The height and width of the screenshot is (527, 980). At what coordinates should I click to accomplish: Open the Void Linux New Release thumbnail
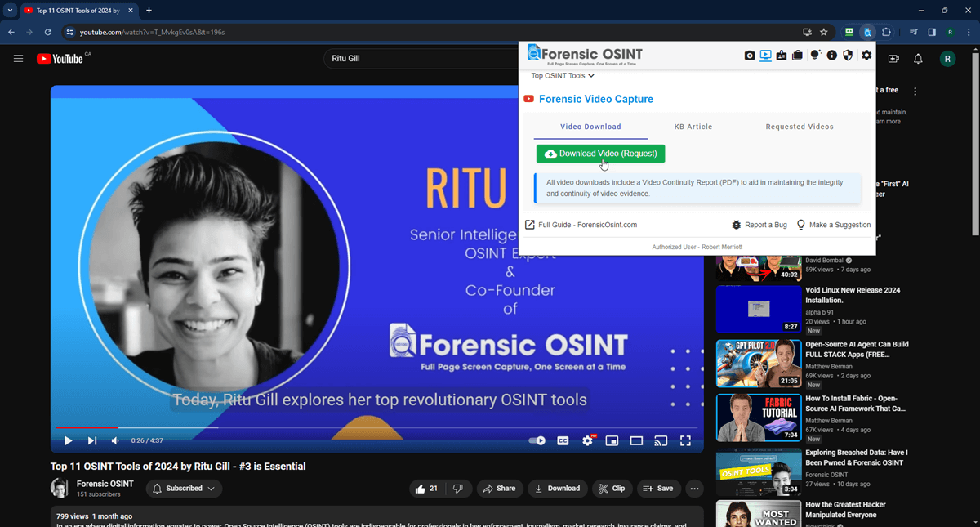coord(759,309)
